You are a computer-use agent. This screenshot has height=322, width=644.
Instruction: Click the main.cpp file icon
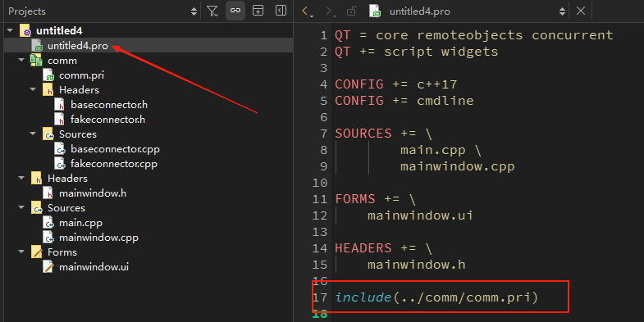(x=48, y=223)
